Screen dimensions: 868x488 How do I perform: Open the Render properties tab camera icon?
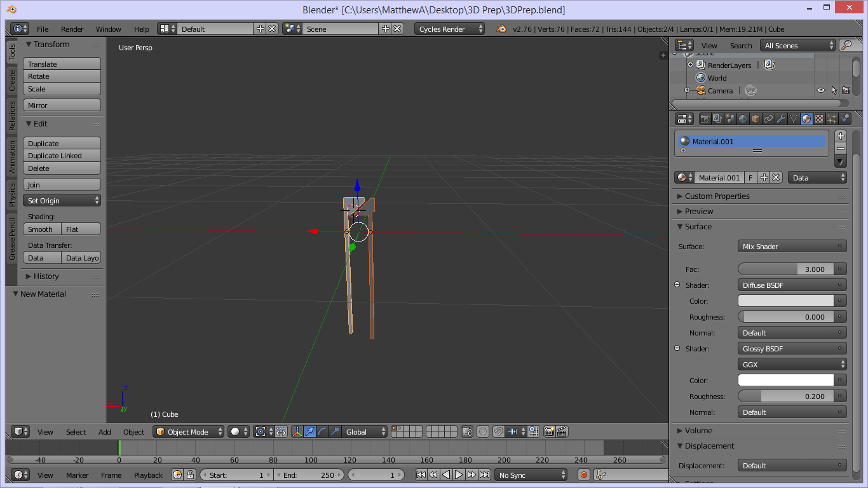tap(705, 119)
